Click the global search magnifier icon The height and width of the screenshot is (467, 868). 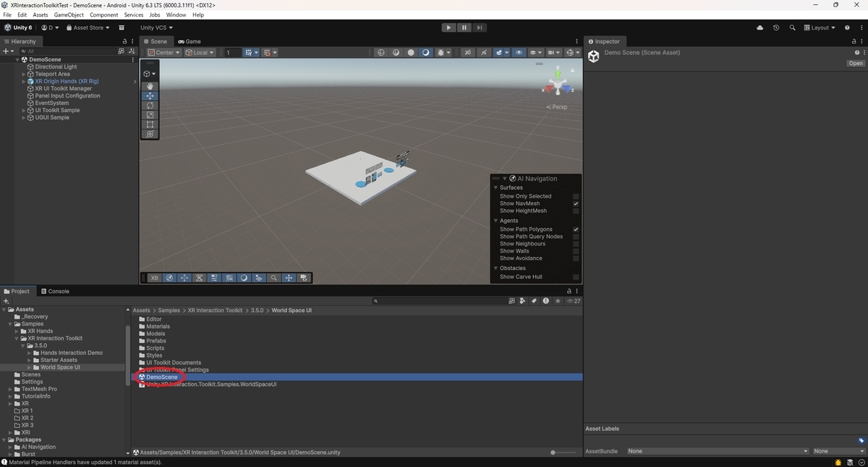(x=792, y=28)
